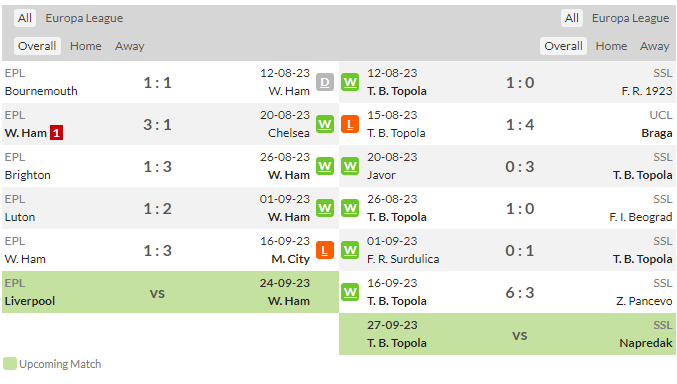This screenshot has width=677, height=384.
Task: Open the Brighton 1:3 W. Ham score
Action: [158, 166]
